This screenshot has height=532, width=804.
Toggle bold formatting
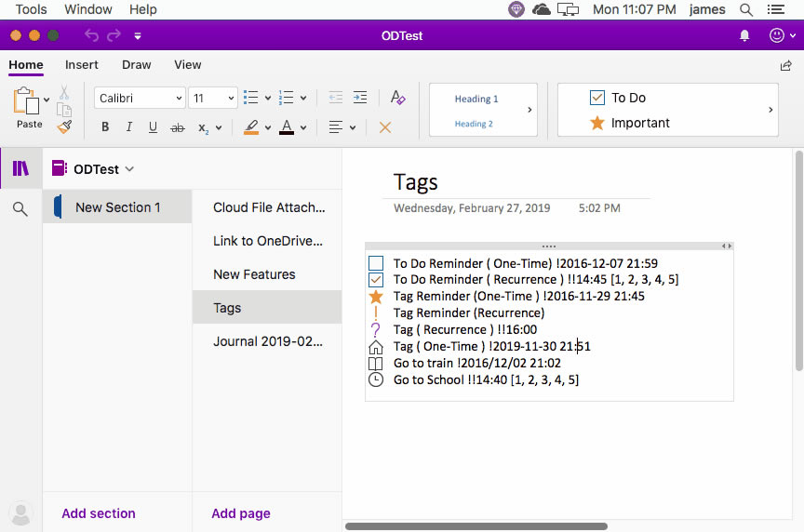pos(105,127)
